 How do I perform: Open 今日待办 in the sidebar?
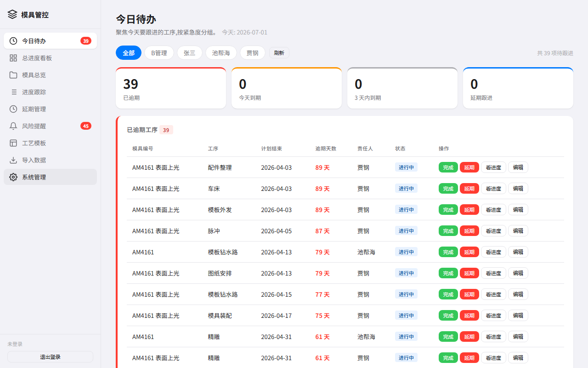50,41
